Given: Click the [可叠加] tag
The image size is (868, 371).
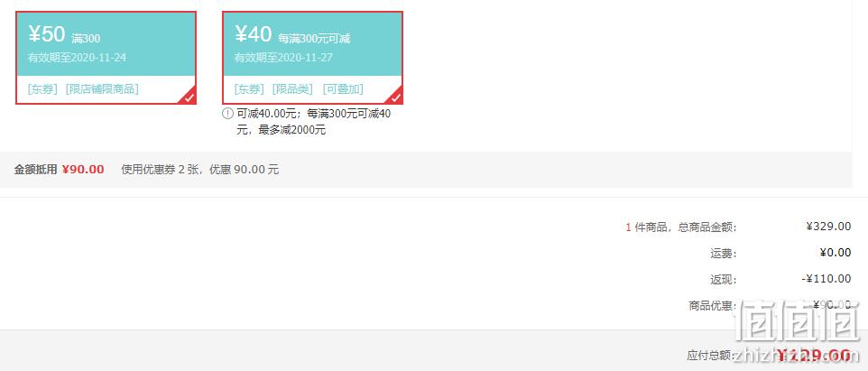Looking at the screenshot, I should click(x=343, y=89).
